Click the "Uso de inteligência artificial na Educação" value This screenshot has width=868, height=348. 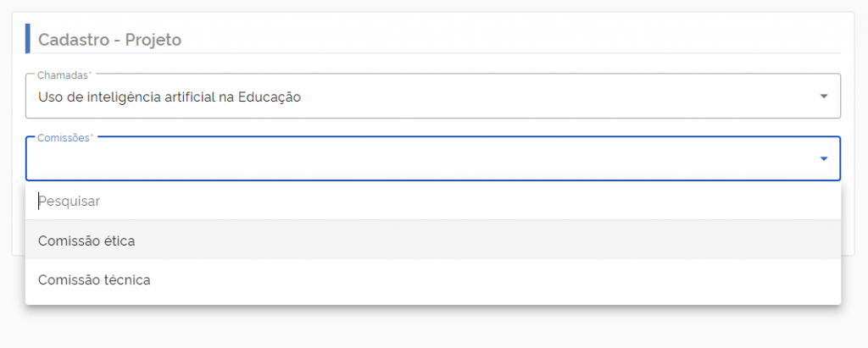(170, 97)
